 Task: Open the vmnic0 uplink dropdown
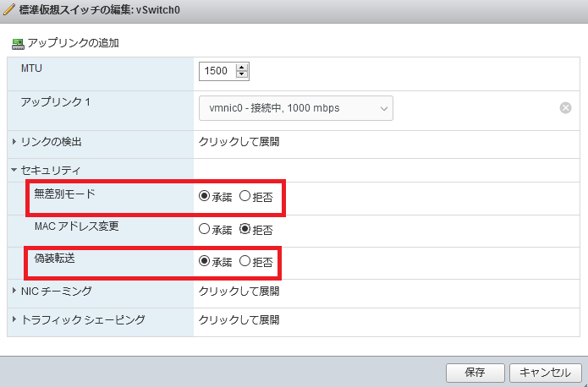296,108
